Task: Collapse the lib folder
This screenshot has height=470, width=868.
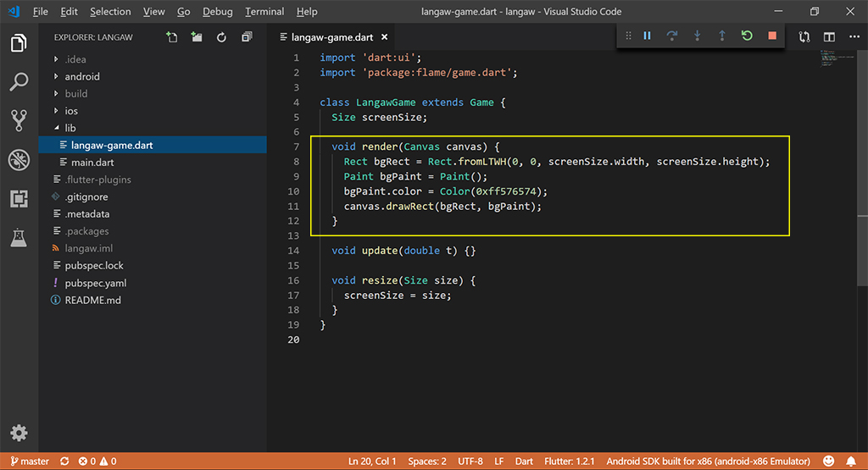Action: [x=70, y=128]
